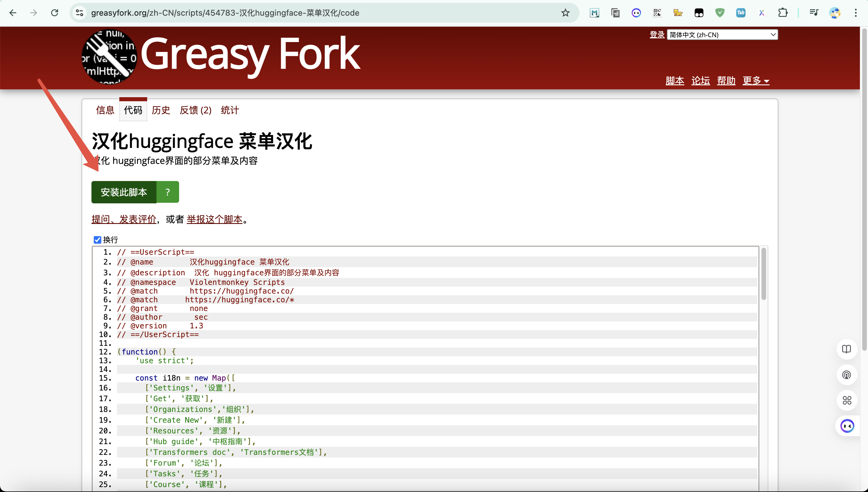Open the Tampermonkey extension icon
This screenshot has width=868, height=492.
click(x=699, y=13)
